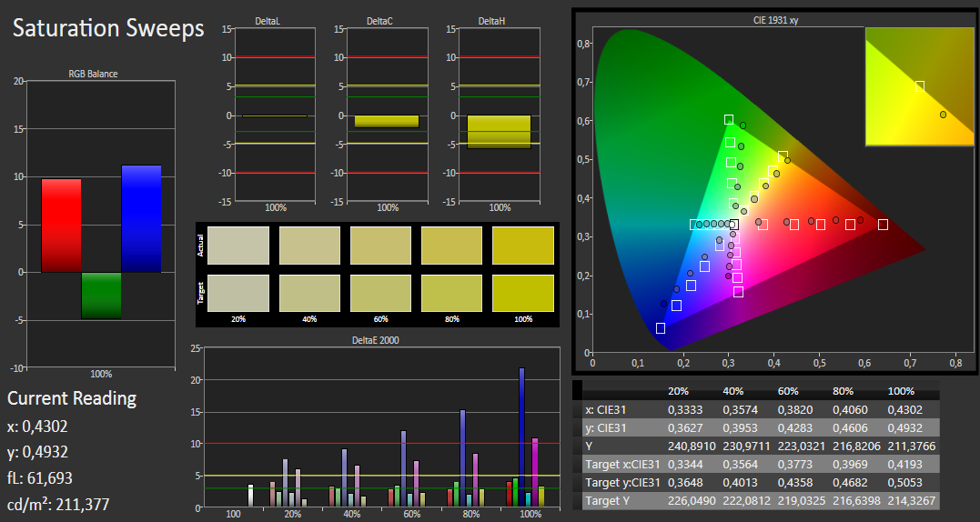
Task: Click the Saturation Sweeps title
Action: pyautogui.click(x=108, y=28)
